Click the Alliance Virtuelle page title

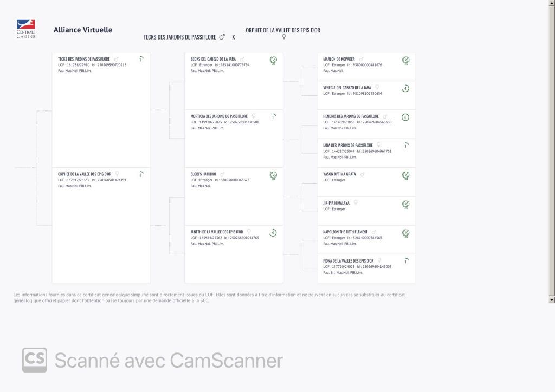coord(83,30)
